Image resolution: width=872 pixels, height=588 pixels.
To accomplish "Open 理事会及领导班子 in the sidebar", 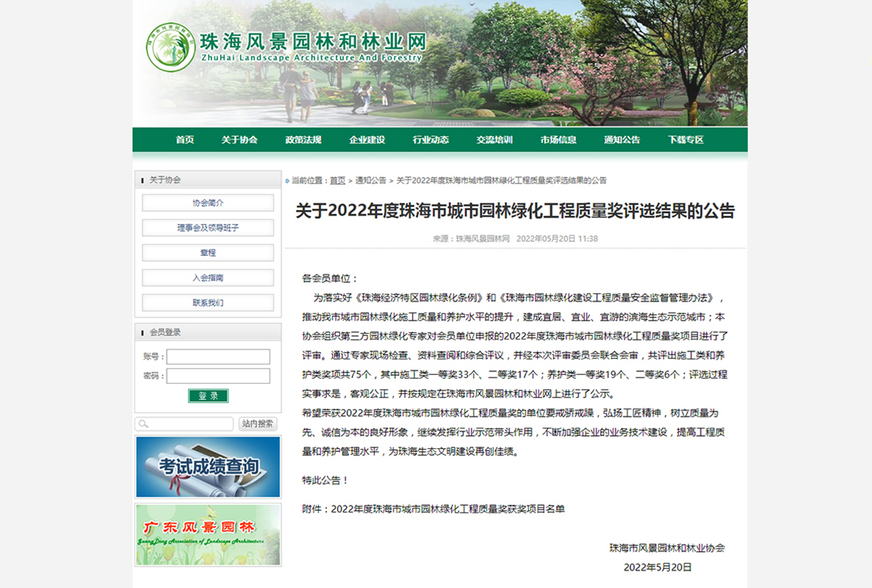I will (208, 227).
